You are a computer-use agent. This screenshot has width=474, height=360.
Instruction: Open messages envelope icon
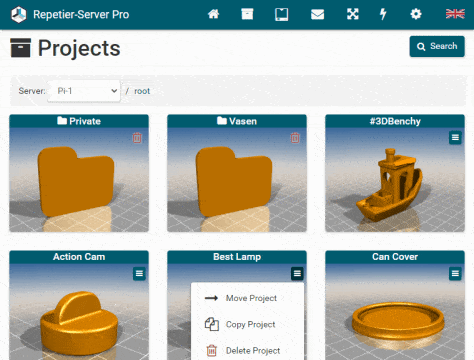coord(317,14)
